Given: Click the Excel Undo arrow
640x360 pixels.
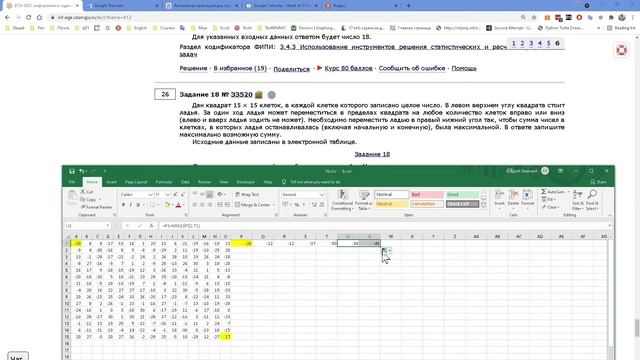Looking at the screenshot, I should click(82, 171).
